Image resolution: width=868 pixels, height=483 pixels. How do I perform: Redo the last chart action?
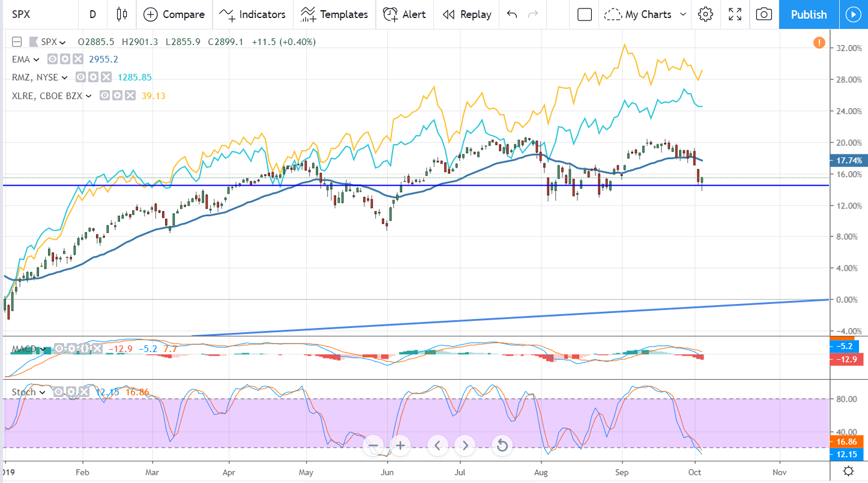532,14
